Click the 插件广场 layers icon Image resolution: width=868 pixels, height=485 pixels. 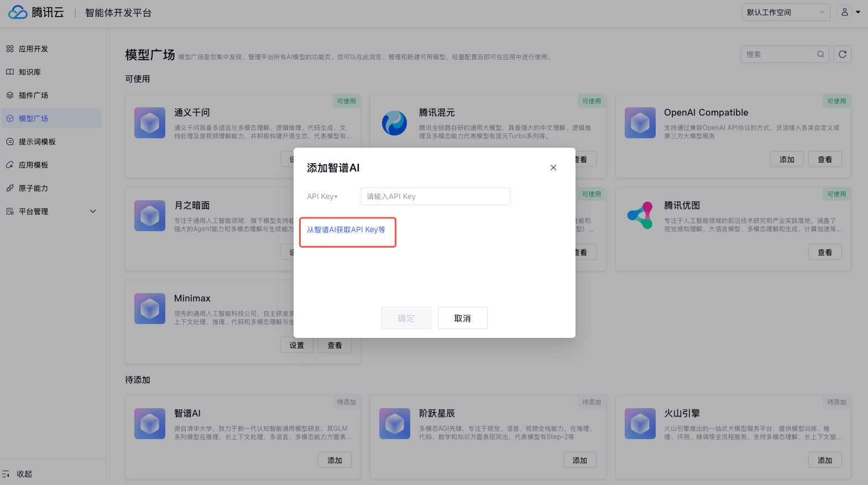click(10, 95)
